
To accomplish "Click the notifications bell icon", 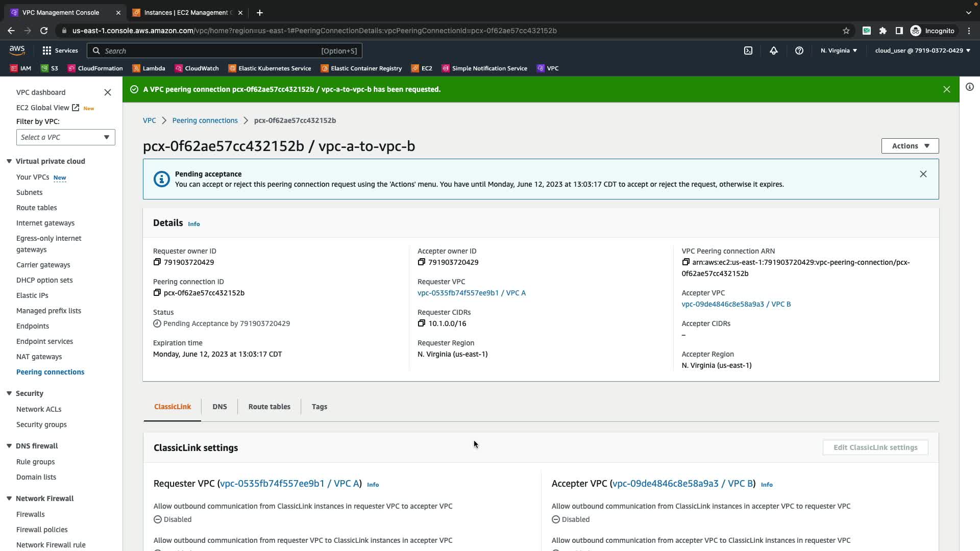I will tap(774, 51).
